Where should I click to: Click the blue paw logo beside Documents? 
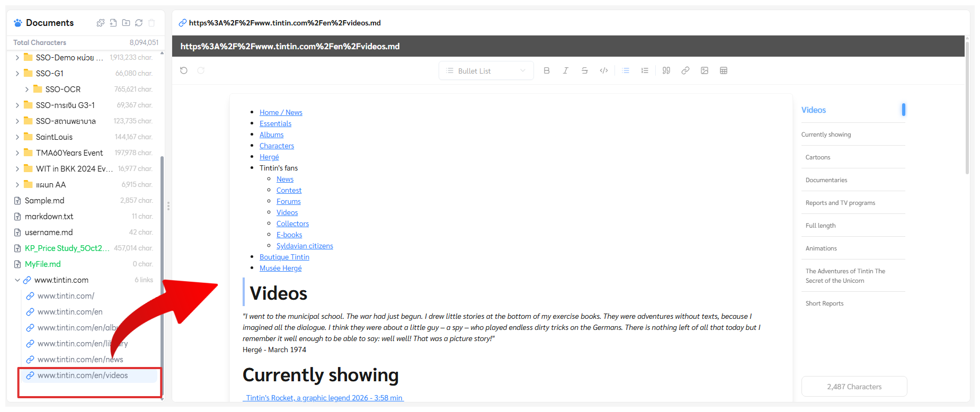point(18,23)
